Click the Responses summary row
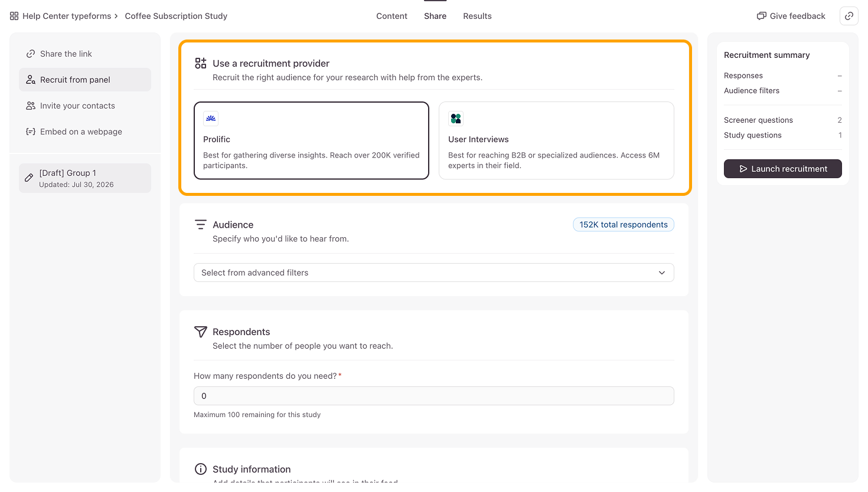This screenshot has width=868, height=492. pos(783,76)
